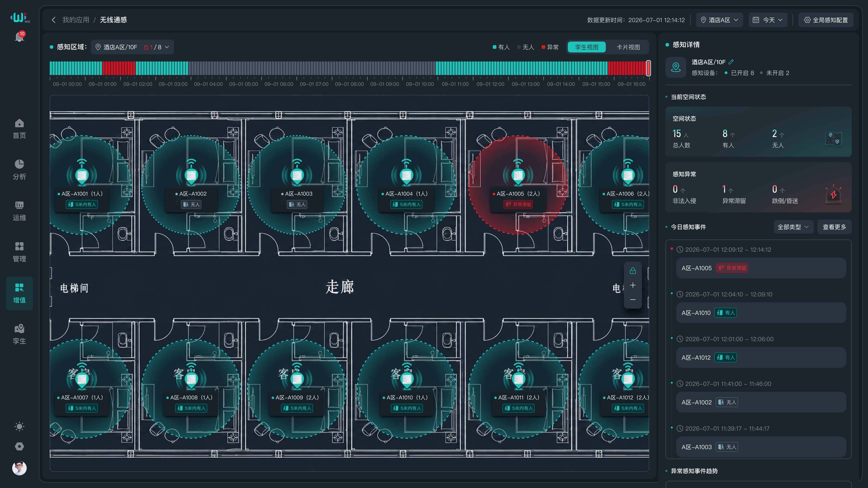Click A区-A1006 (2人) room label
Viewport: 868px width, 488px height.
pos(626,194)
